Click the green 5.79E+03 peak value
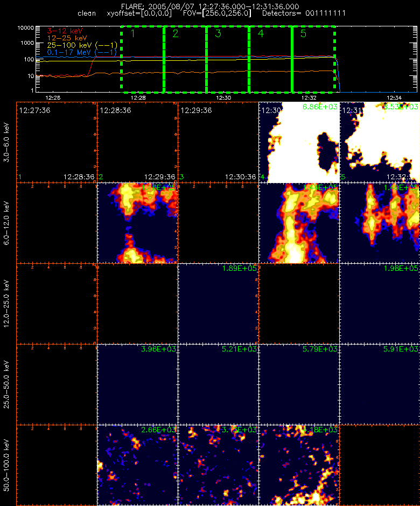The height and width of the screenshot is (506, 420). (x=320, y=349)
